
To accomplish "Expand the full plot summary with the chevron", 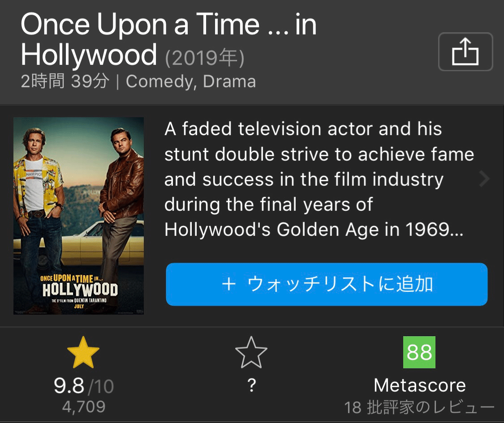I will [483, 179].
